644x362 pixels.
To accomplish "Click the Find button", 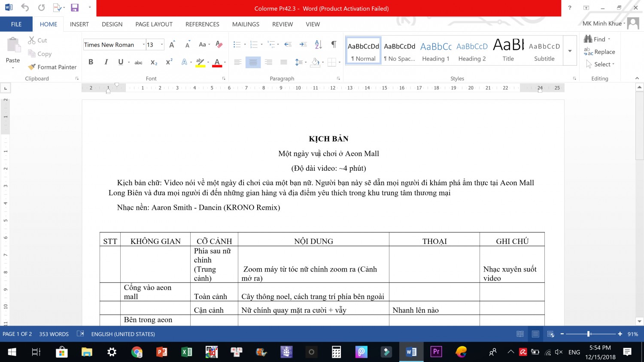I will (x=597, y=39).
